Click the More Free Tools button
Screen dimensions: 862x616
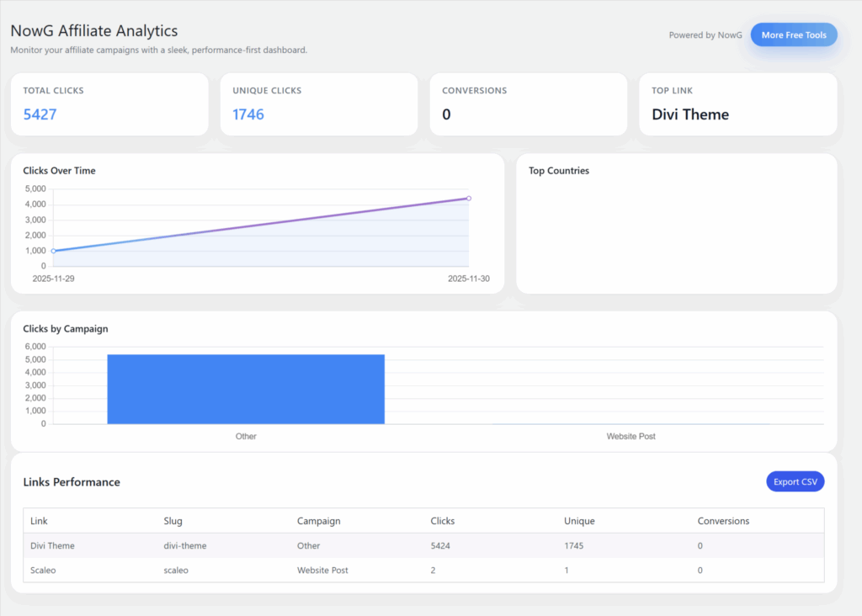click(792, 35)
